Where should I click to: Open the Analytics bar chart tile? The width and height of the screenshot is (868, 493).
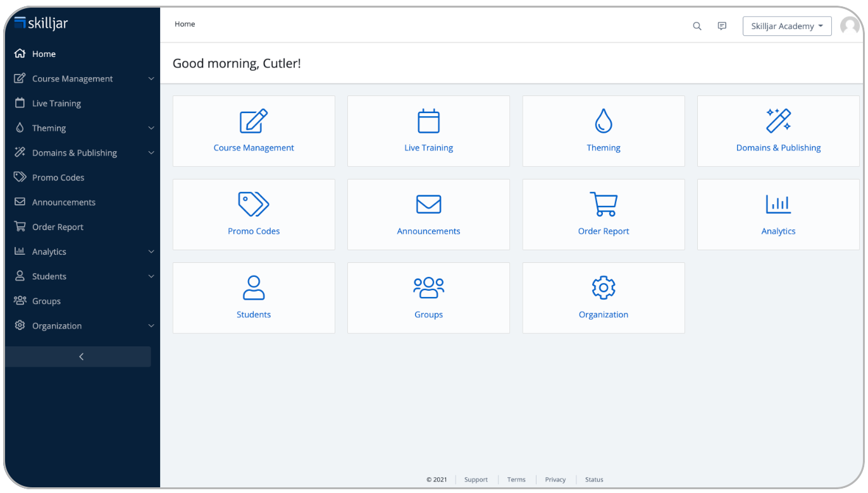pos(778,214)
